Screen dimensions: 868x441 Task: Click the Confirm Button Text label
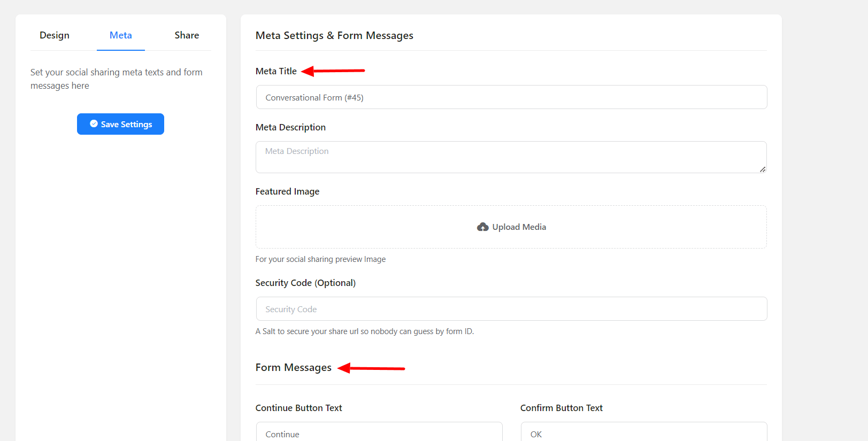561,408
